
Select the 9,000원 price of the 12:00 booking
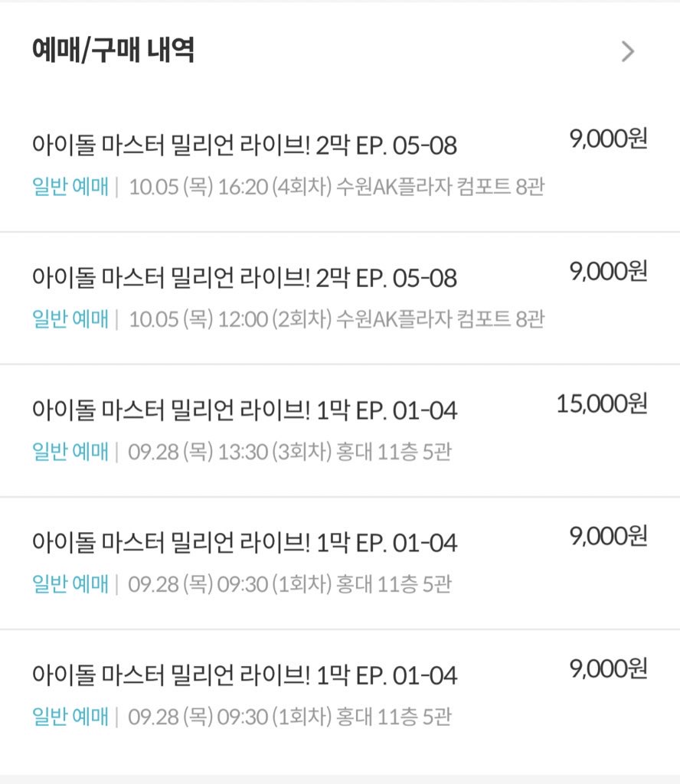pyautogui.click(x=608, y=272)
